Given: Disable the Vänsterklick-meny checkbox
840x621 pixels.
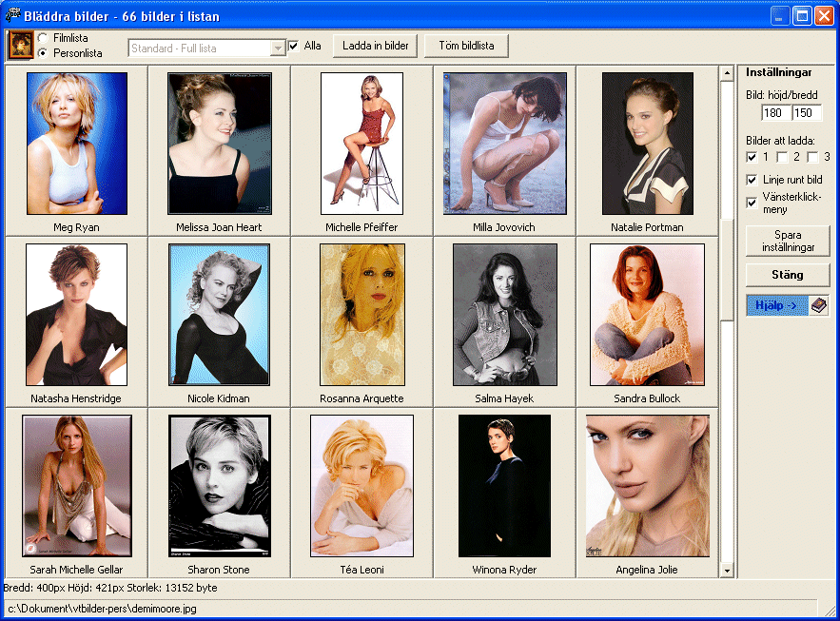Looking at the screenshot, I should coord(752,203).
